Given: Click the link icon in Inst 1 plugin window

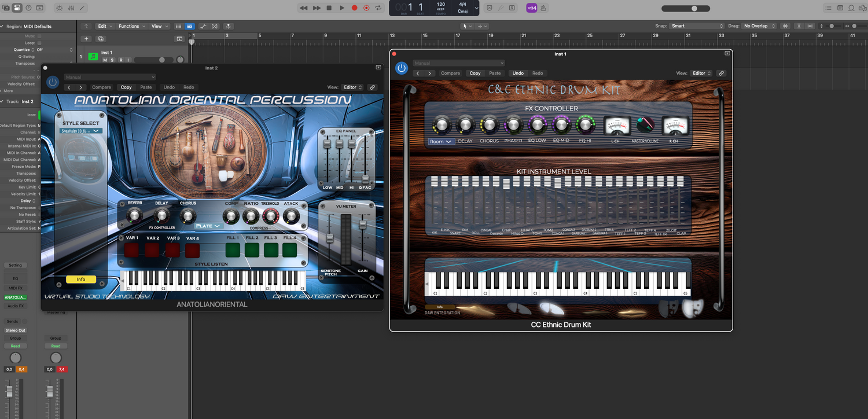Looking at the screenshot, I should click(x=721, y=73).
